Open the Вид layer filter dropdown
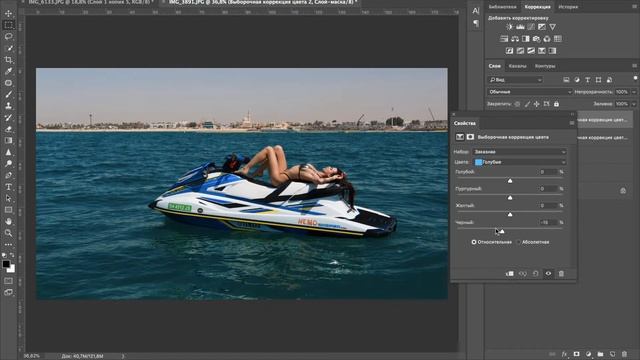The height and width of the screenshot is (360, 640). pyautogui.click(x=516, y=80)
